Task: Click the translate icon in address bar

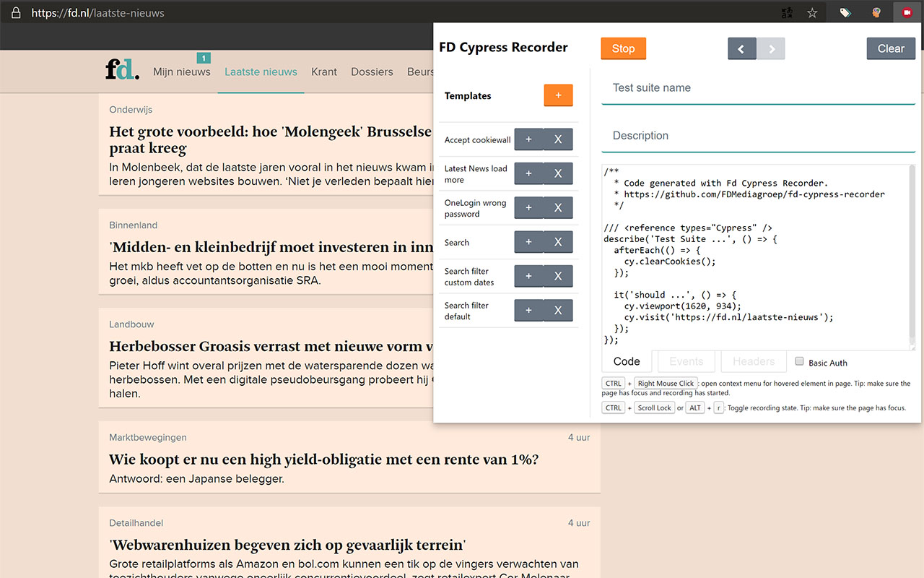Action: point(788,12)
